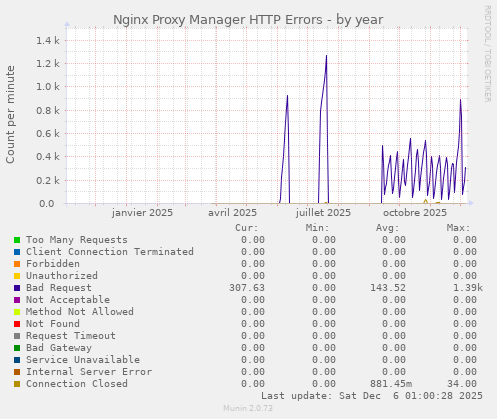Click the '1.2 k' y-axis tick label

click(x=48, y=64)
